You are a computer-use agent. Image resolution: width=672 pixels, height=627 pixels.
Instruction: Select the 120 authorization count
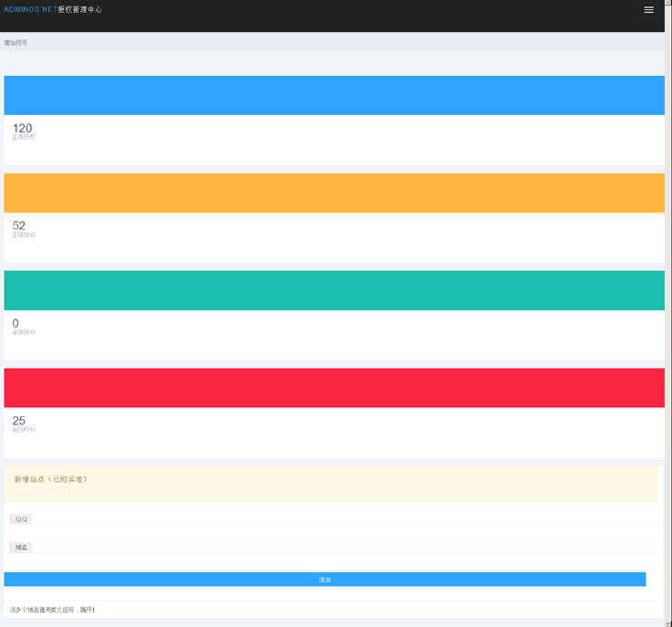point(22,128)
